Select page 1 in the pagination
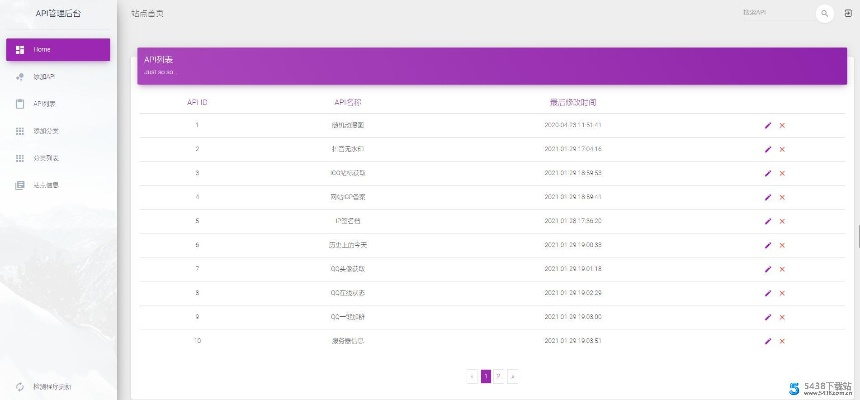Image resolution: width=860 pixels, height=400 pixels. pyautogui.click(x=486, y=376)
